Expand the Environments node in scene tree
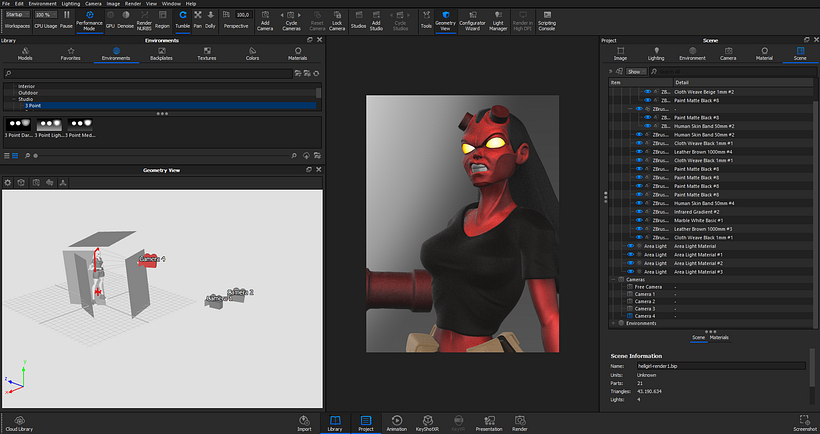The width and height of the screenshot is (820, 434). coord(613,323)
